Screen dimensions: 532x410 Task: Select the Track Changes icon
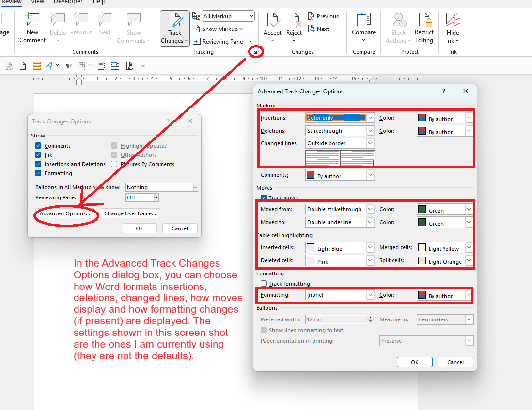pos(174,28)
